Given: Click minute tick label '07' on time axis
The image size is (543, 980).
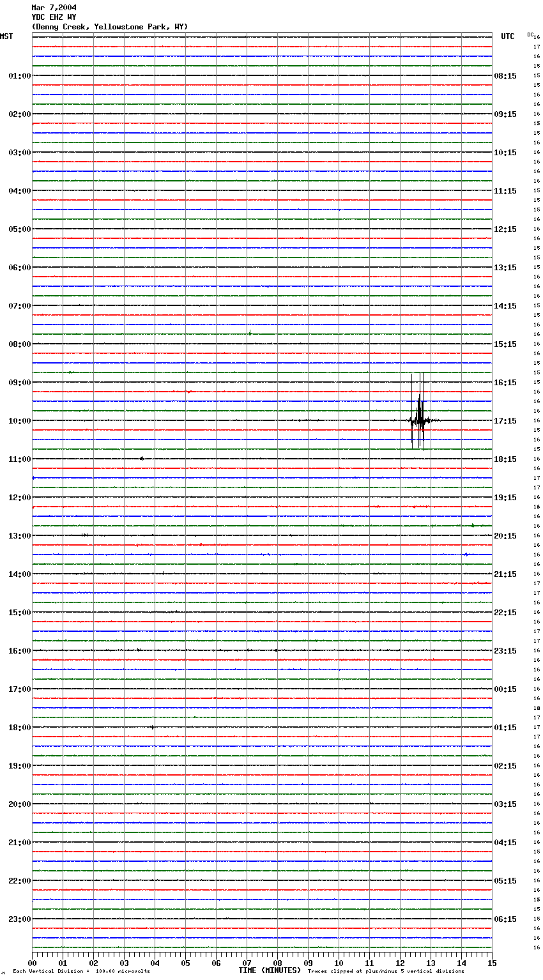Looking at the screenshot, I should pyautogui.click(x=247, y=963).
